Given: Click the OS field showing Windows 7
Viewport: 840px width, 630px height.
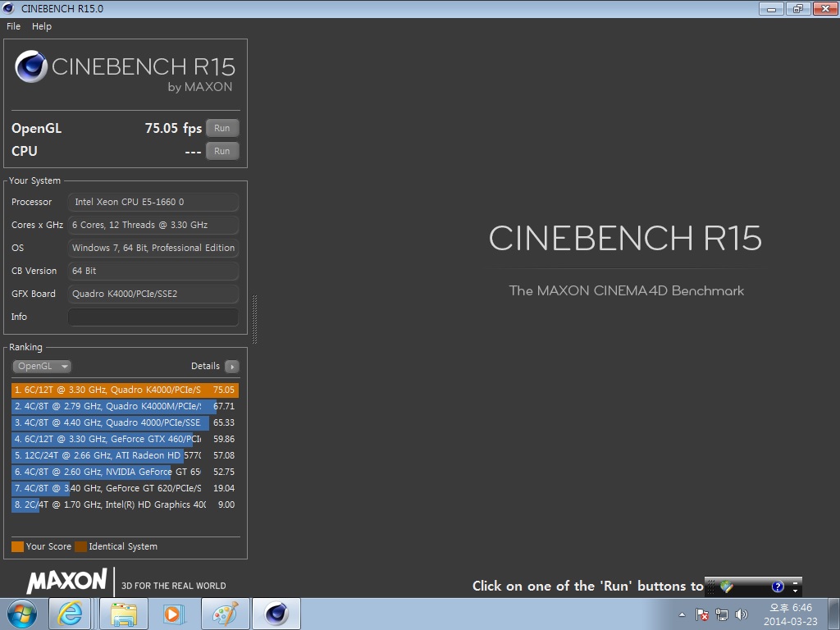Looking at the screenshot, I should tap(153, 248).
